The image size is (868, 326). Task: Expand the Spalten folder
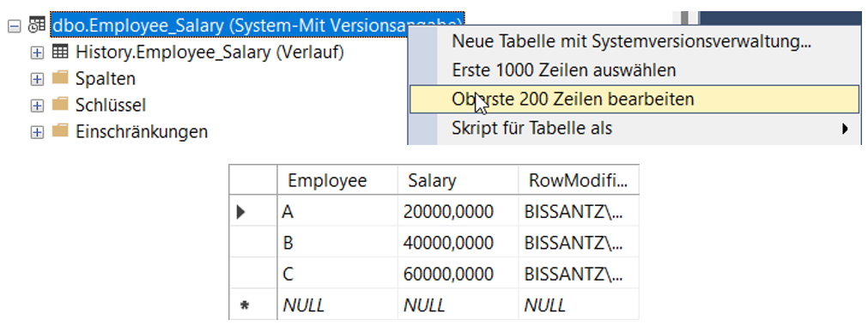point(37,79)
